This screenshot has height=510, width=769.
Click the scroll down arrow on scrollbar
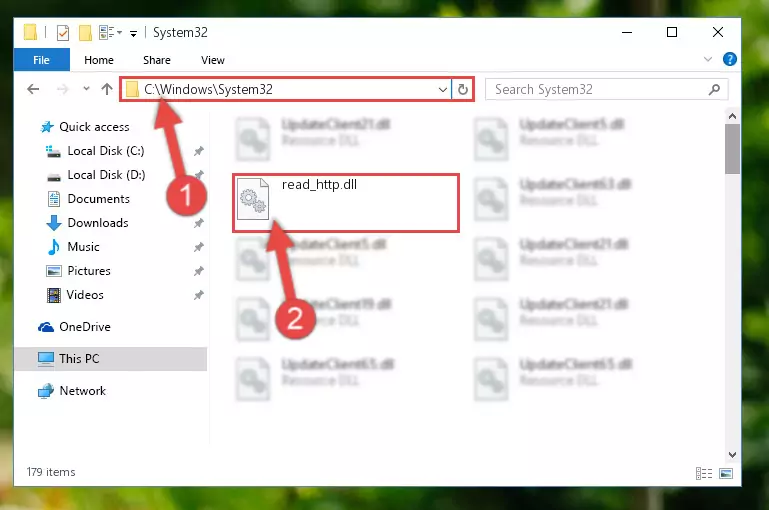[732, 455]
